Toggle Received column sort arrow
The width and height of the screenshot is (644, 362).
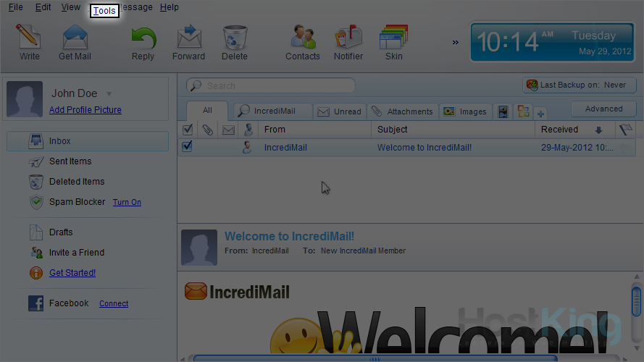coord(598,130)
